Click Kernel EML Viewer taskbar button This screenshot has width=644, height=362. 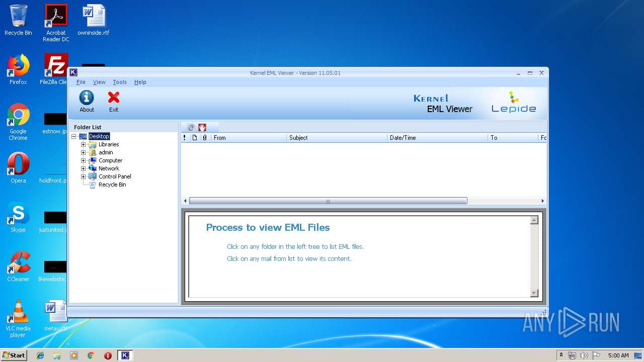click(125, 355)
